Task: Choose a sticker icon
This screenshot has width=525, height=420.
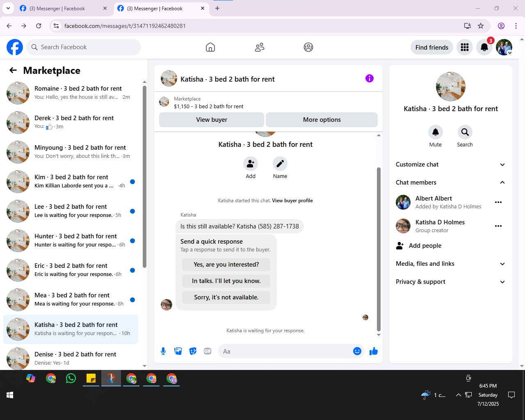Action: pos(193,351)
